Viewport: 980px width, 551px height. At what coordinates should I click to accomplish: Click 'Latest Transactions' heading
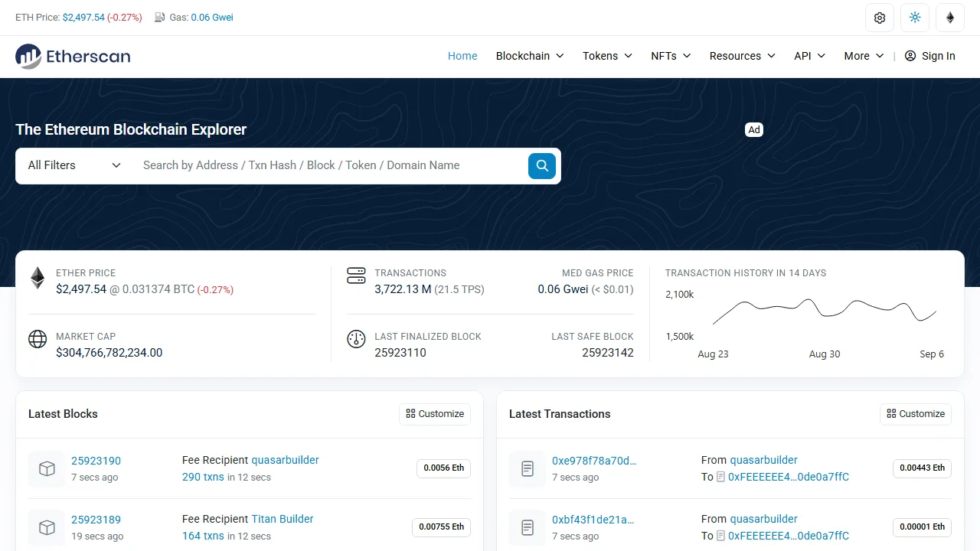(x=560, y=414)
